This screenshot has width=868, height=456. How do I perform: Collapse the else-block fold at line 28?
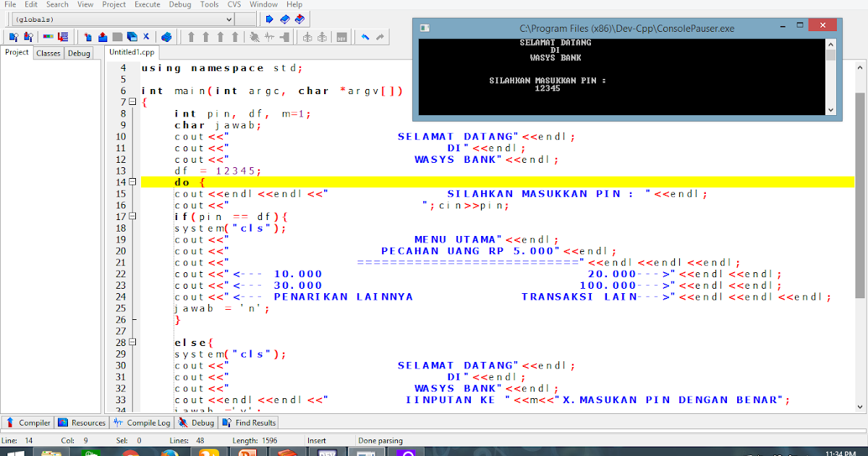(x=132, y=342)
